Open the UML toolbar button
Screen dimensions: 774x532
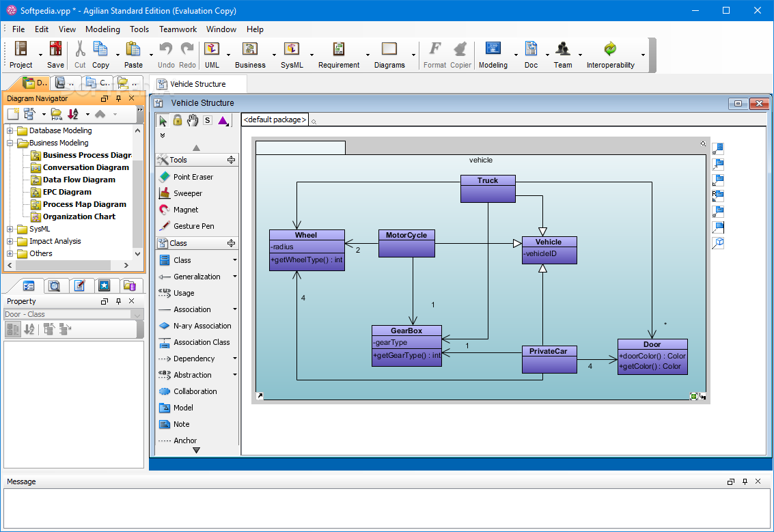click(212, 54)
